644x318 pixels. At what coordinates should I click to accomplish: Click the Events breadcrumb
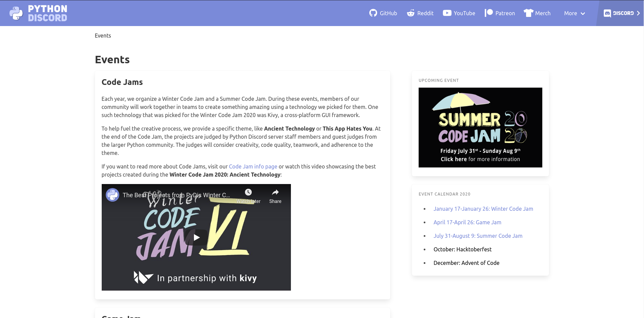pos(103,36)
